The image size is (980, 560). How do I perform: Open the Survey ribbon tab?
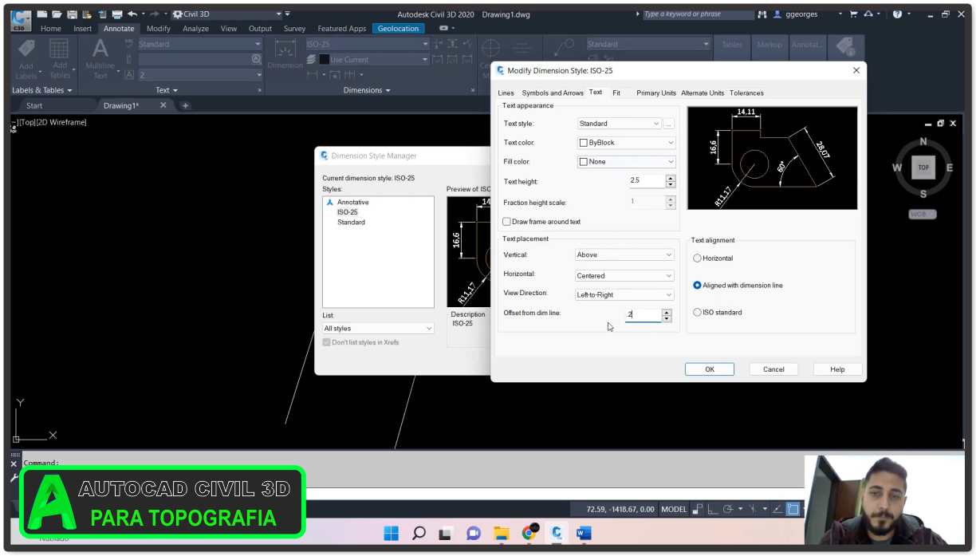(x=294, y=29)
